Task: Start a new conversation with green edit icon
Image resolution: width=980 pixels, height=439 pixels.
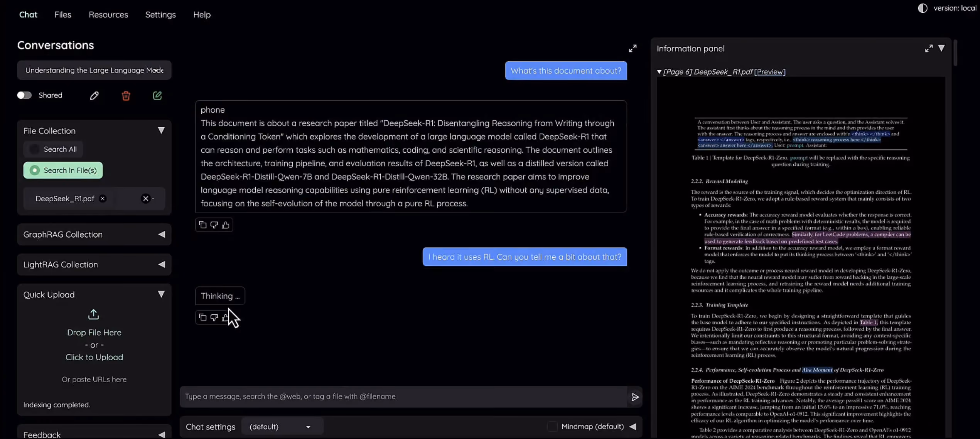Action: tap(157, 95)
